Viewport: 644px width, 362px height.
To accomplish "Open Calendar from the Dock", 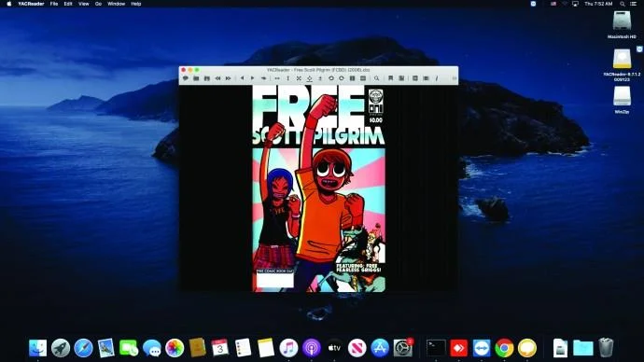I will (x=220, y=348).
